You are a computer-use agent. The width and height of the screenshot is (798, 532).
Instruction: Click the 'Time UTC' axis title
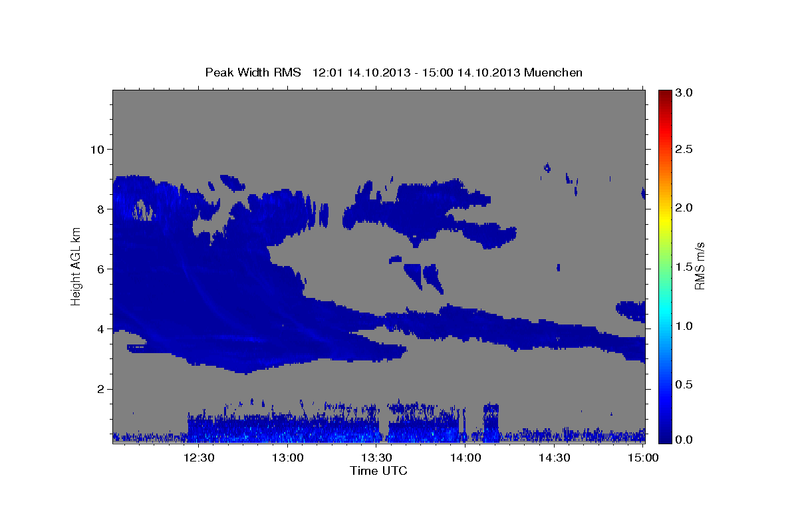click(x=378, y=471)
